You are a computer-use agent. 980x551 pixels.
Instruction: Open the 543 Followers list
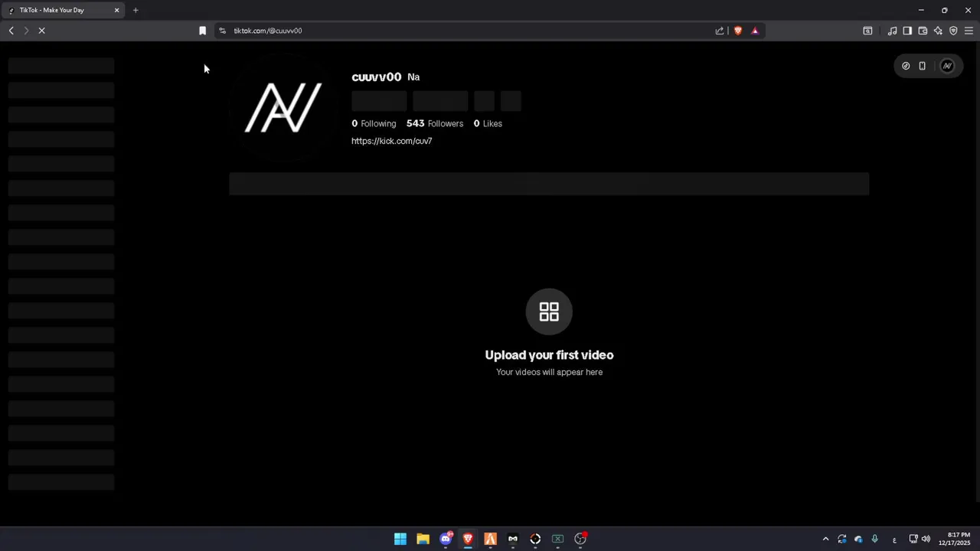pos(435,123)
